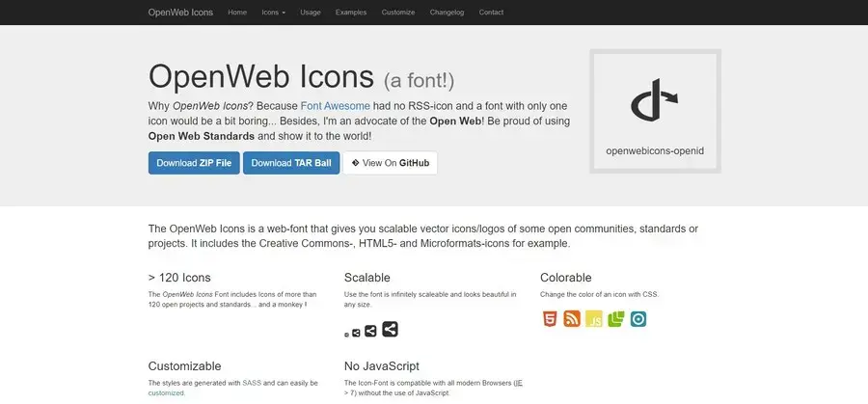The width and height of the screenshot is (868, 404).
Task: Click the OpenWeb Icons main heading
Action: (261, 76)
